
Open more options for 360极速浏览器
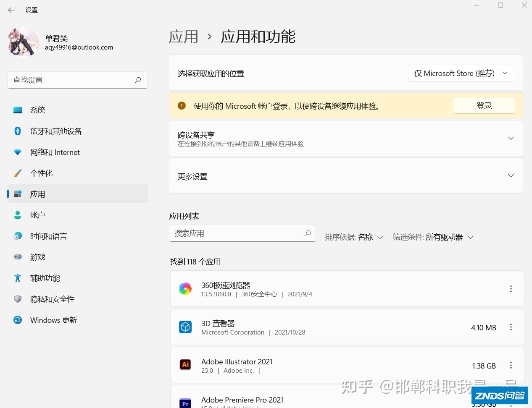(x=511, y=289)
